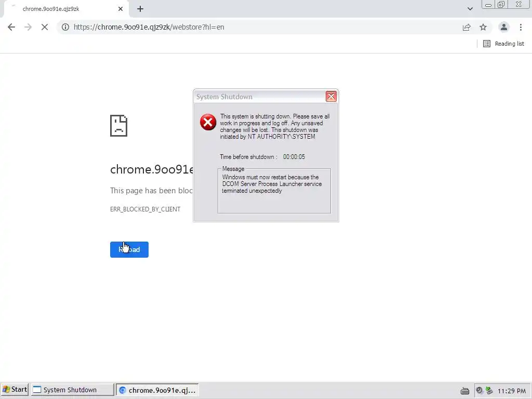The height and width of the screenshot is (399, 532).
Task: Close the chrome.9oo91e.qjz9zk tab
Action: [121, 9]
